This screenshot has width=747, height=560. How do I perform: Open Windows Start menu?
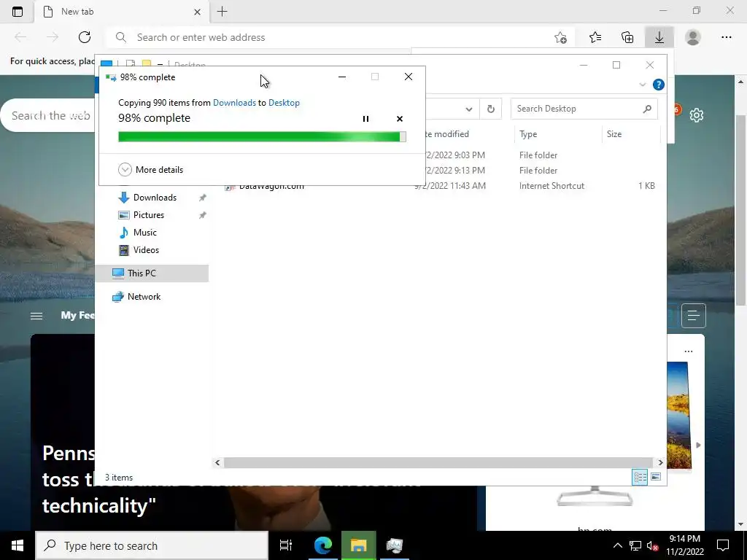(18, 545)
